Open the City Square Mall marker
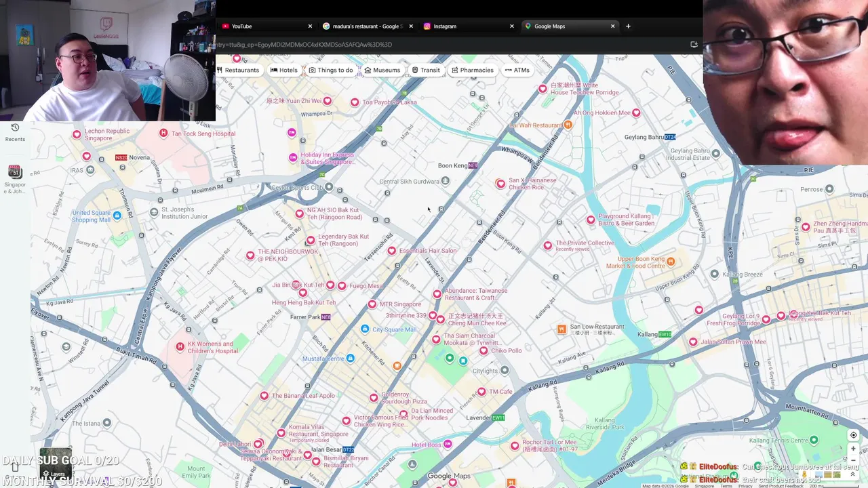The width and height of the screenshot is (868, 488). (365, 329)
